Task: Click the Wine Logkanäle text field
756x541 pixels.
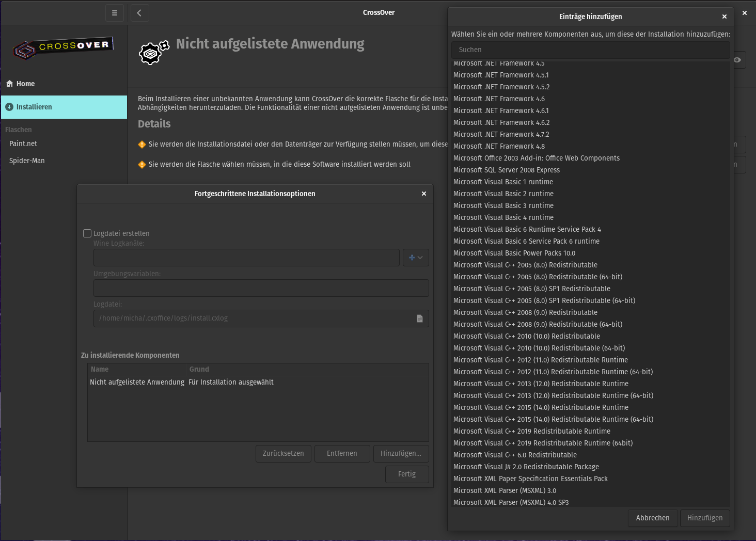Action: [246, 258]
